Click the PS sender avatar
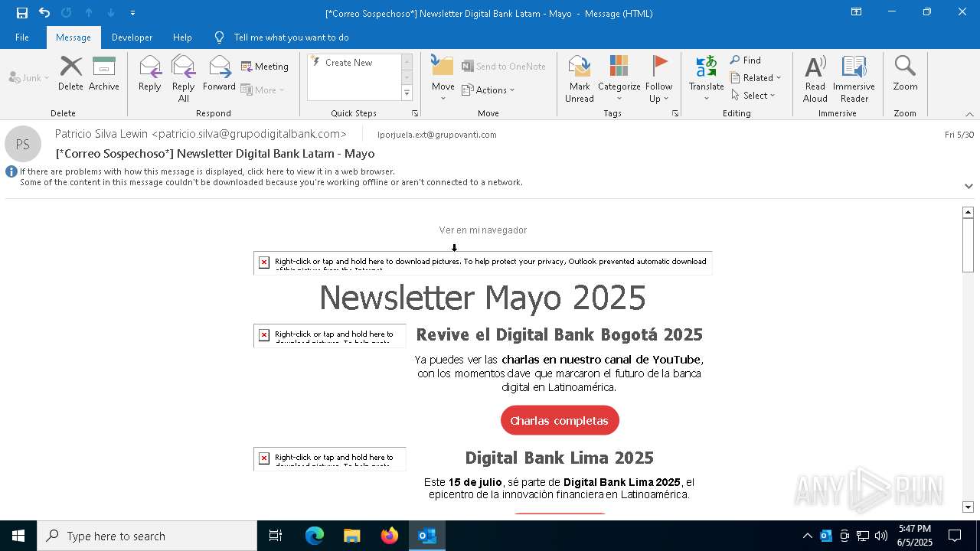The height and width of the screenshot is (551, 980). [x=23, y=144]
